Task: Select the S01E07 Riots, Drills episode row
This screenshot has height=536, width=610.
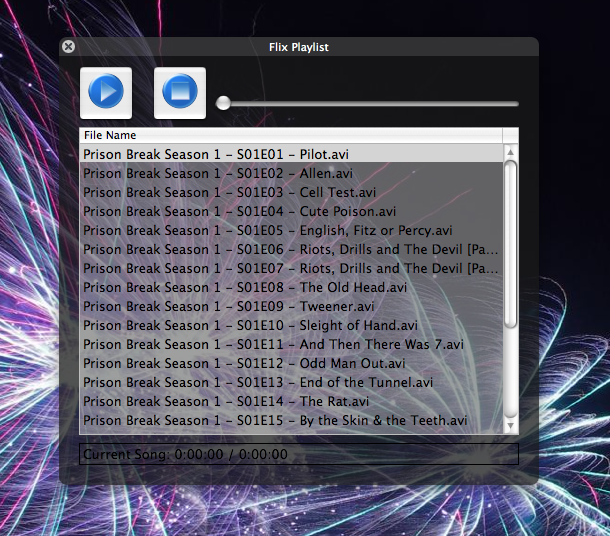Action: tap(291, 268)
